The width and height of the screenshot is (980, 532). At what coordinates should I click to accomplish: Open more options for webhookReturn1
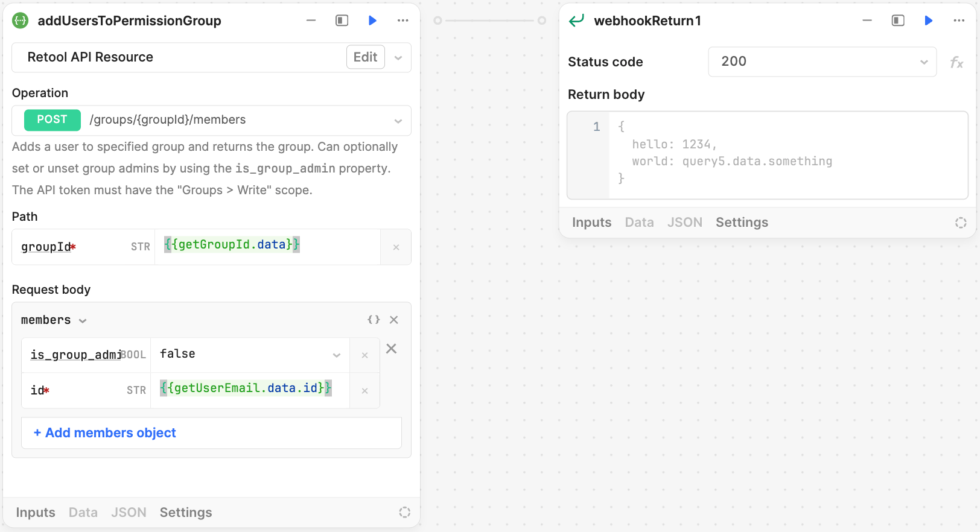959,21
